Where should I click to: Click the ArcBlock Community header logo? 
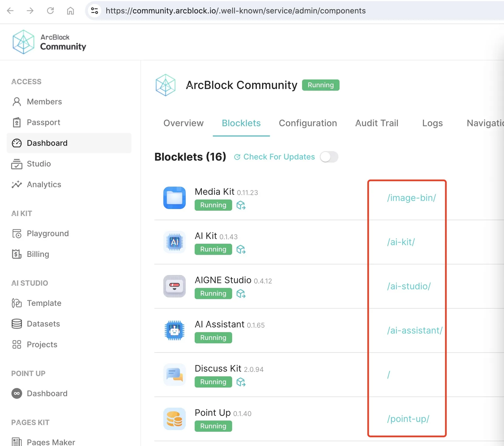coord(49,42)
